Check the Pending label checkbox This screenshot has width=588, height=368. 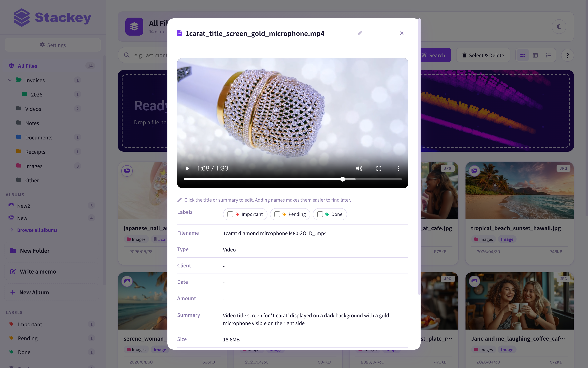(x=277, y=214)
